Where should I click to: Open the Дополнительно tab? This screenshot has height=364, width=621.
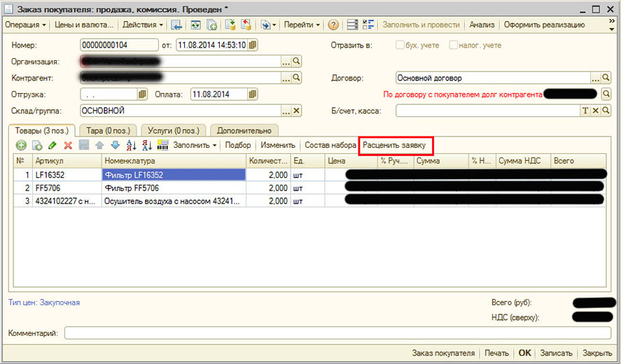point(244,130)
